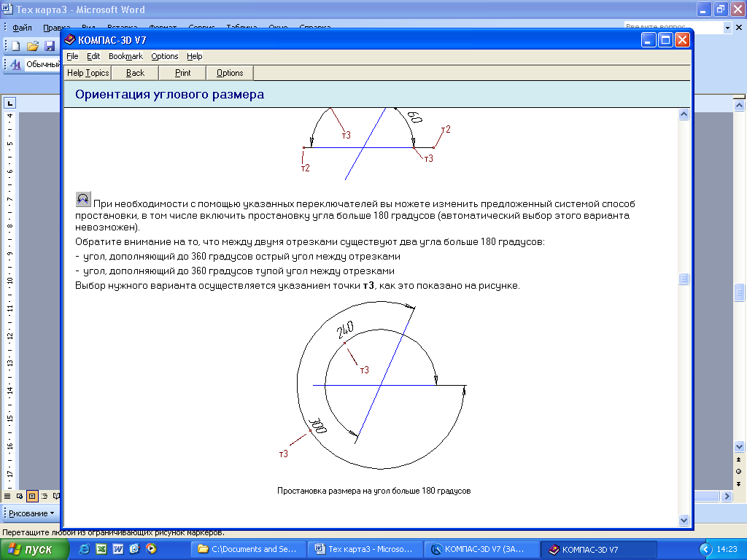Switch to КОМПАС-3D V7 (ЗА... taskbar item

[482, 549]
